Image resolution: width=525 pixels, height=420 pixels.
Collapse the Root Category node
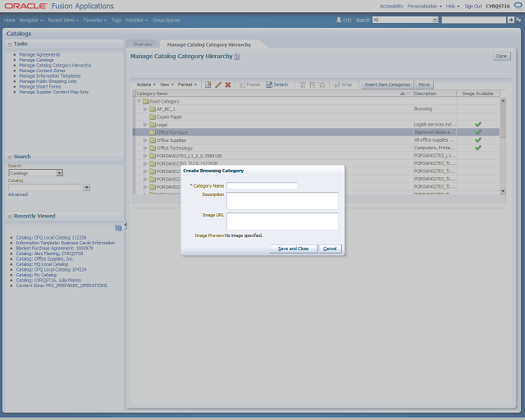click(x=139, y=101)
